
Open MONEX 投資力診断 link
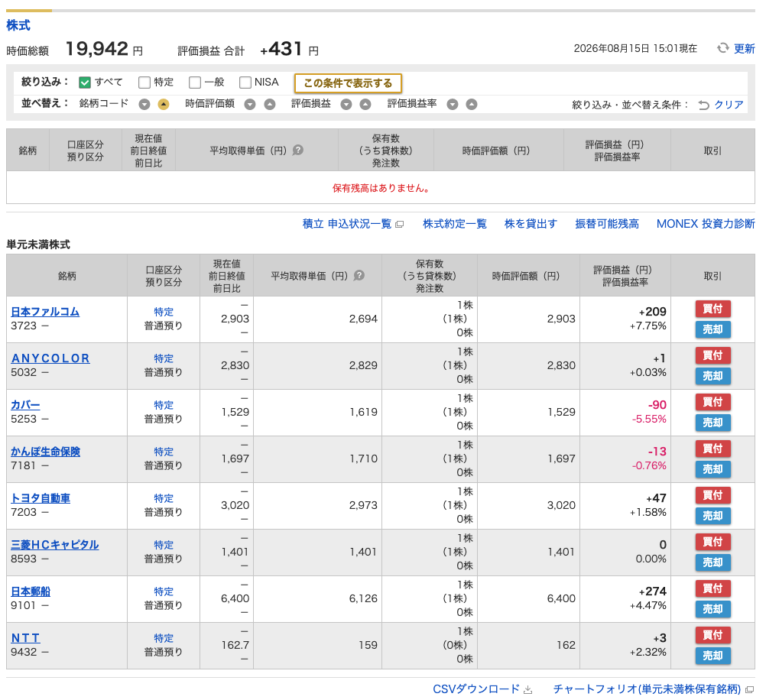[706, 224]
